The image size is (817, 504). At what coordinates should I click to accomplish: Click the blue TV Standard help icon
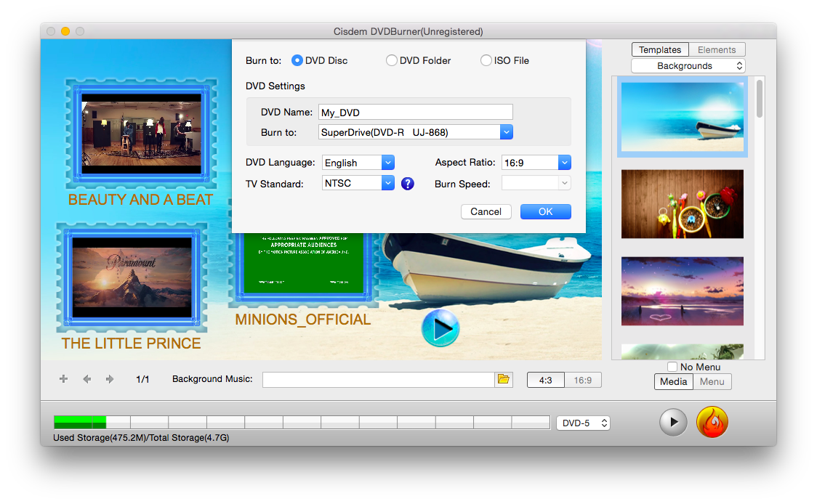[x=407, y=184]
